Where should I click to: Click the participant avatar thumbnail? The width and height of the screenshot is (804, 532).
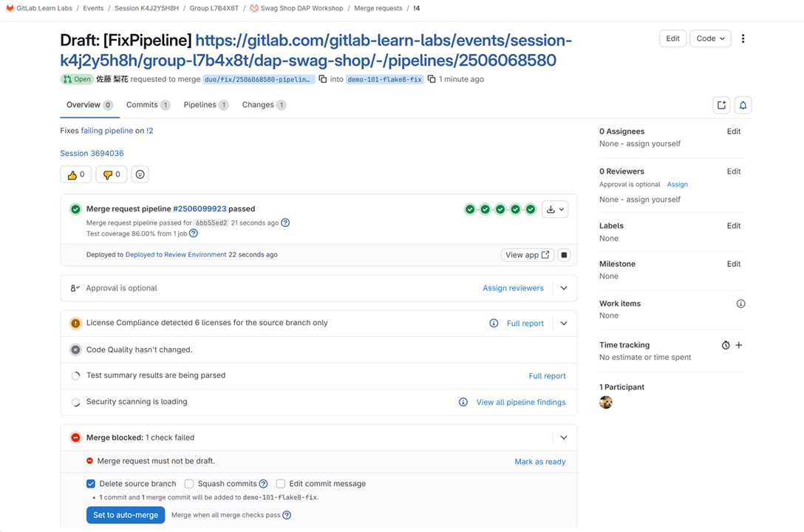(x=605, y=403)
